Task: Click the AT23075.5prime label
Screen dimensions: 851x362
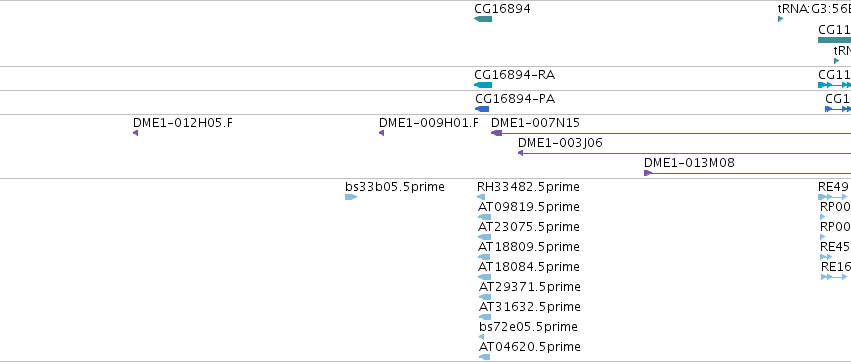Action: pos(529,227)
